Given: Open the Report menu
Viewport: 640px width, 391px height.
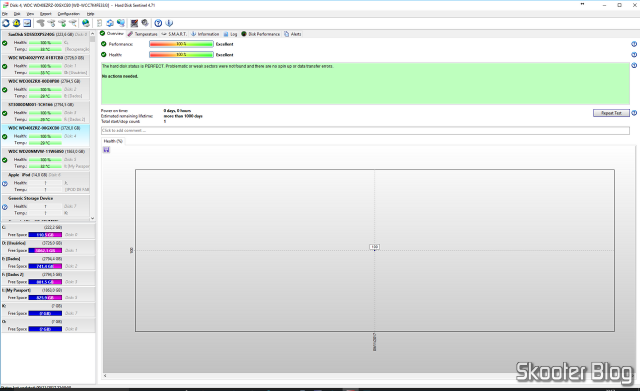Looking at the screenshot, I should 46,14.
